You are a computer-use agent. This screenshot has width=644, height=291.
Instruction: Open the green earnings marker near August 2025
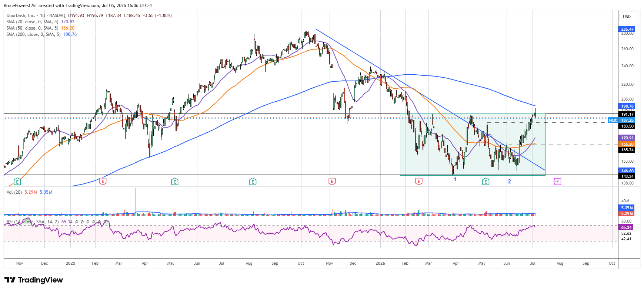pos(253,182)
